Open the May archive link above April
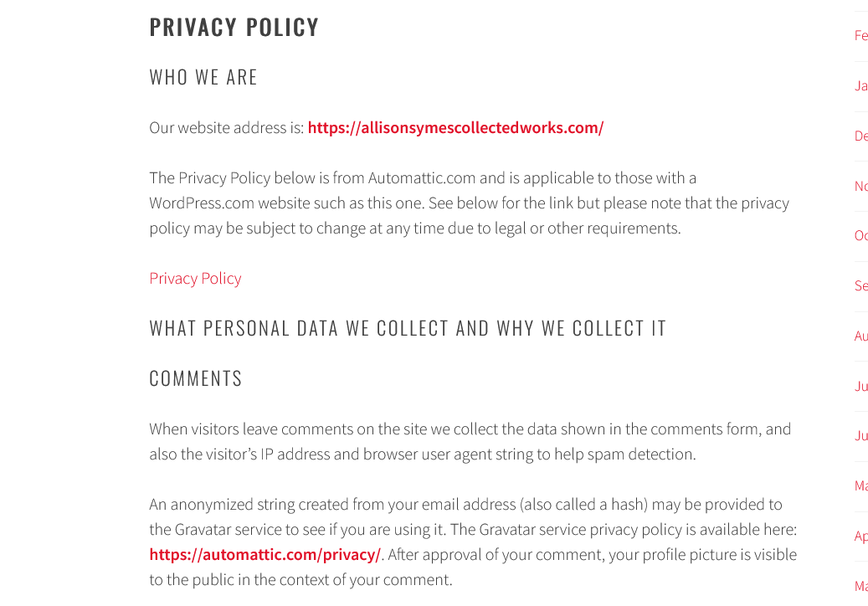The height and width of the screenshot is (606, 868). (x=861, y=486)
